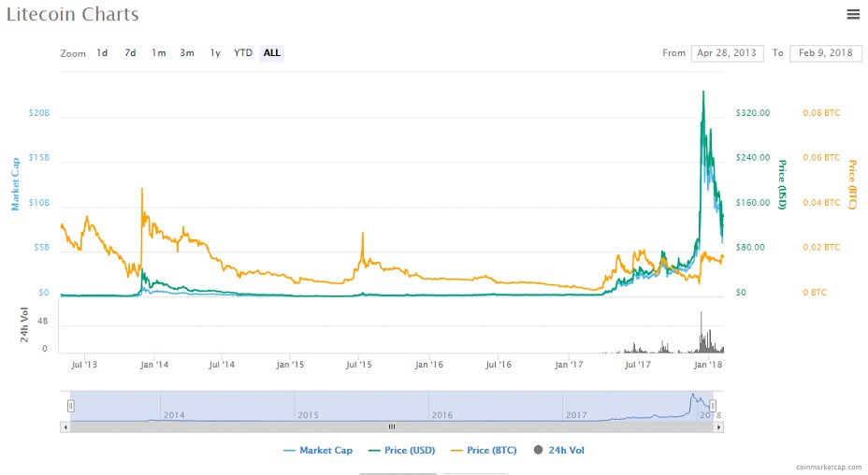This screenshot has height=475, width=868.
Task: Click the 2015 label in navigator
Action: click(309, 415)
